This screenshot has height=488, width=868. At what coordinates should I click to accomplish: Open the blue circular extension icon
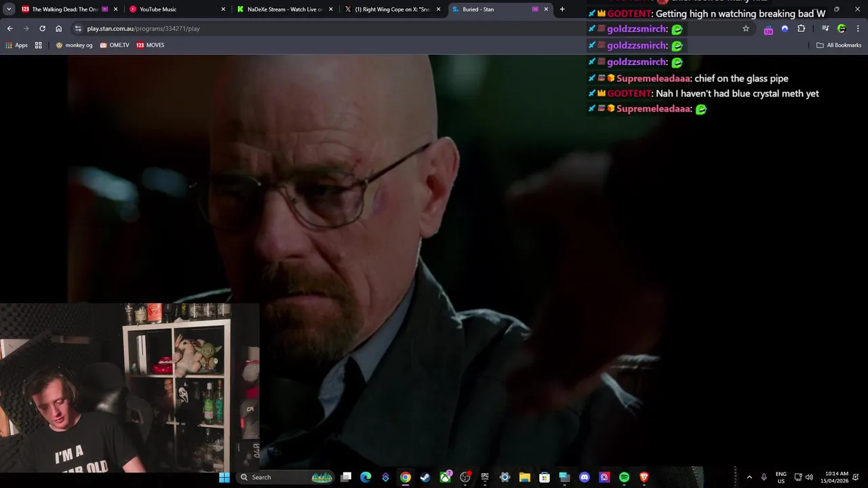[785, 28]
